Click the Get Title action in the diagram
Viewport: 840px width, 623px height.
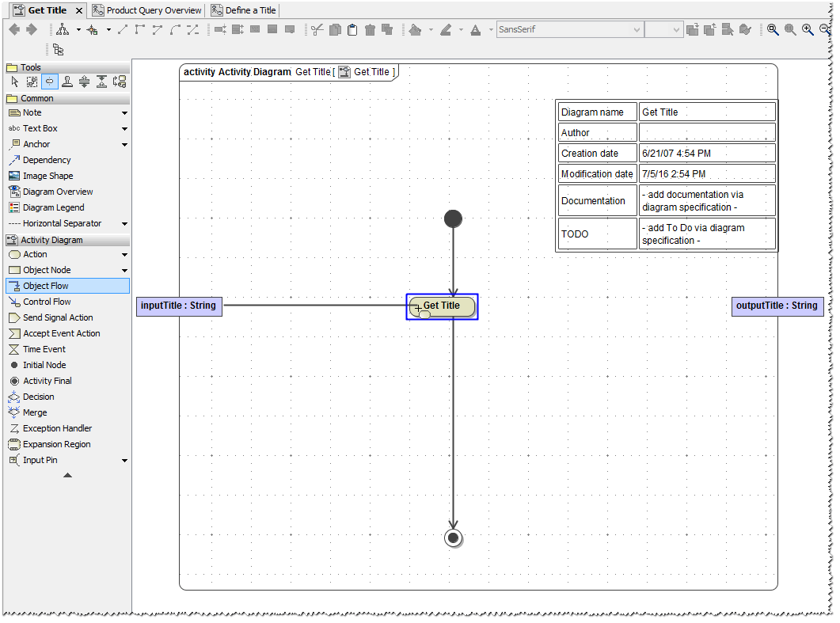(442, 306)
